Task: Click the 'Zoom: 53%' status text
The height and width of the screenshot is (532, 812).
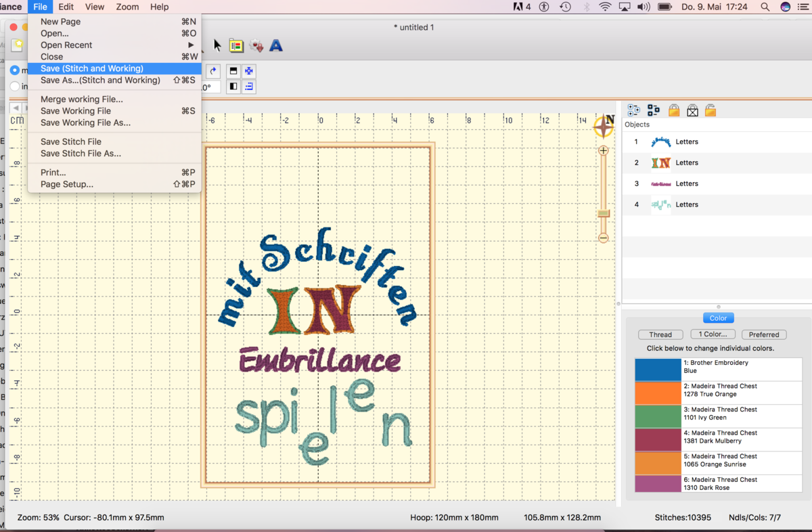Action: tap(38, 518)
